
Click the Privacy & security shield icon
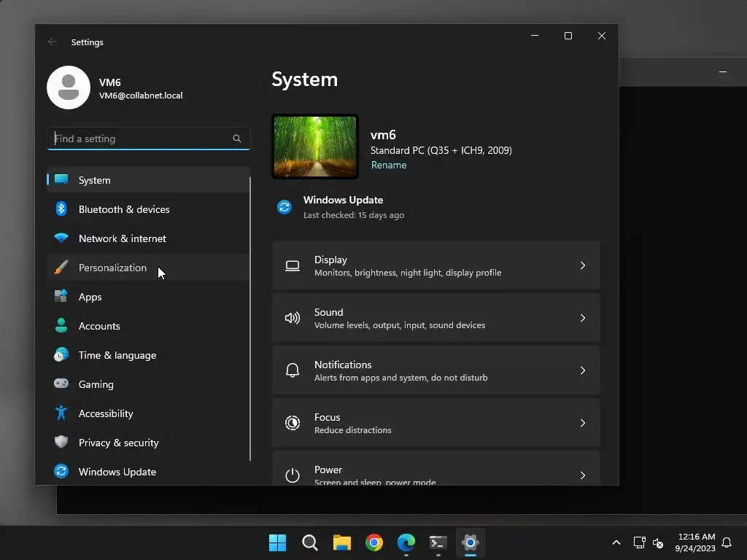61,442
